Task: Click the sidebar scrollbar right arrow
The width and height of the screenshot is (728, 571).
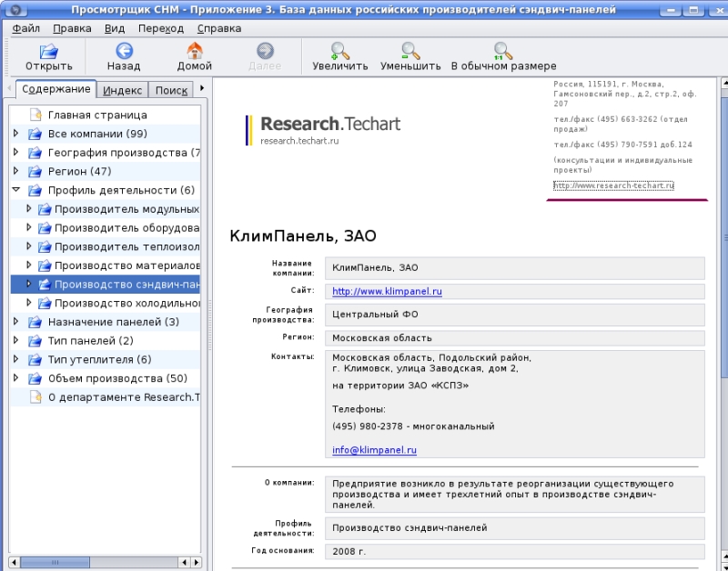Action: pos(196,563)
